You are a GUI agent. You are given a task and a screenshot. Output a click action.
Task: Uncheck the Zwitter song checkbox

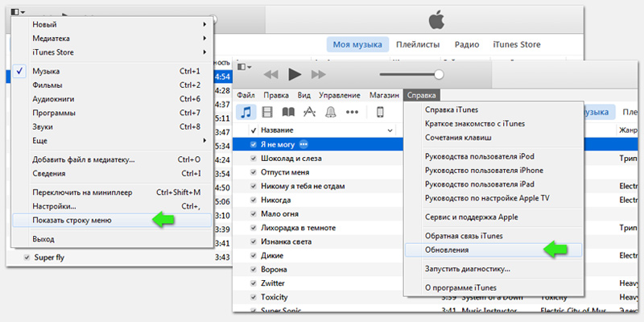click(254, 283)
